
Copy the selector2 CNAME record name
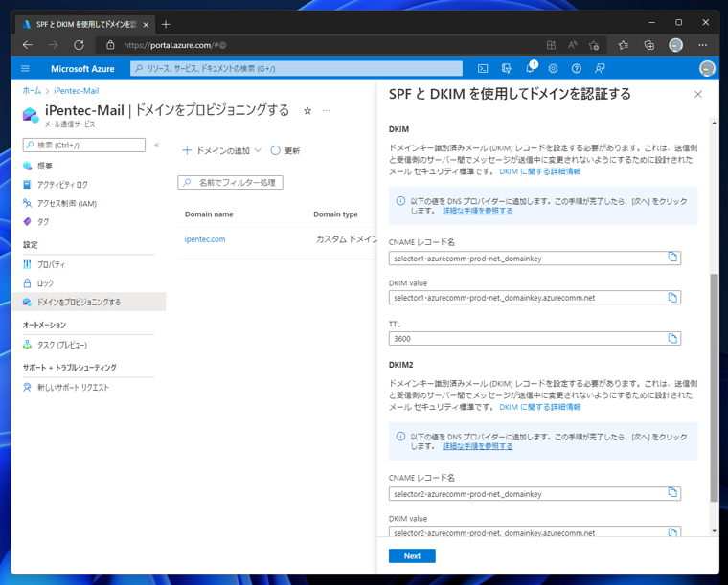(672, 492)
